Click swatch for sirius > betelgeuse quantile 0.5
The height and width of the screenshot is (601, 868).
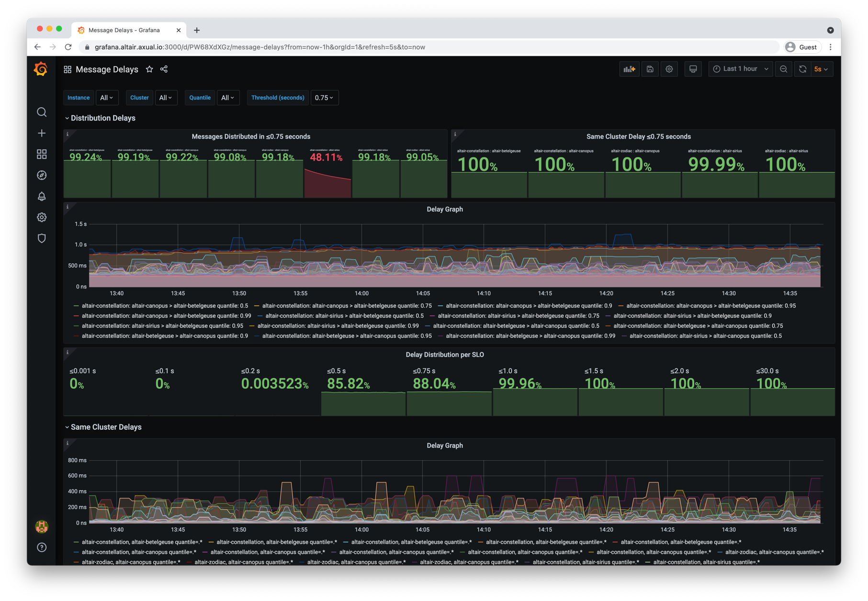[x=260, y=316]
